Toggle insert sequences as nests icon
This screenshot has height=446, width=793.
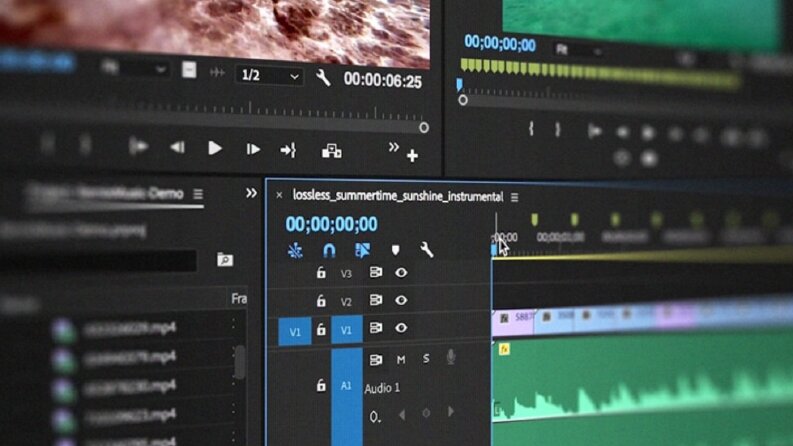coord(295,250)
